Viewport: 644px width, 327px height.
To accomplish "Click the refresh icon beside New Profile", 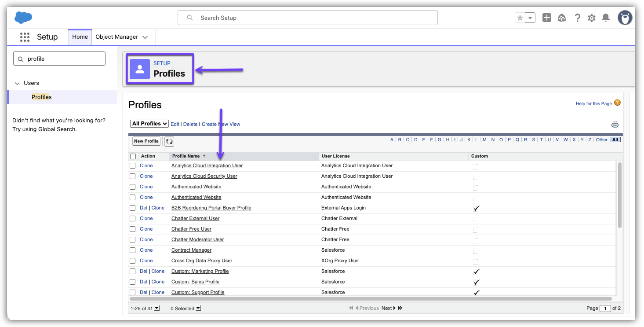I will pos(169,141).
